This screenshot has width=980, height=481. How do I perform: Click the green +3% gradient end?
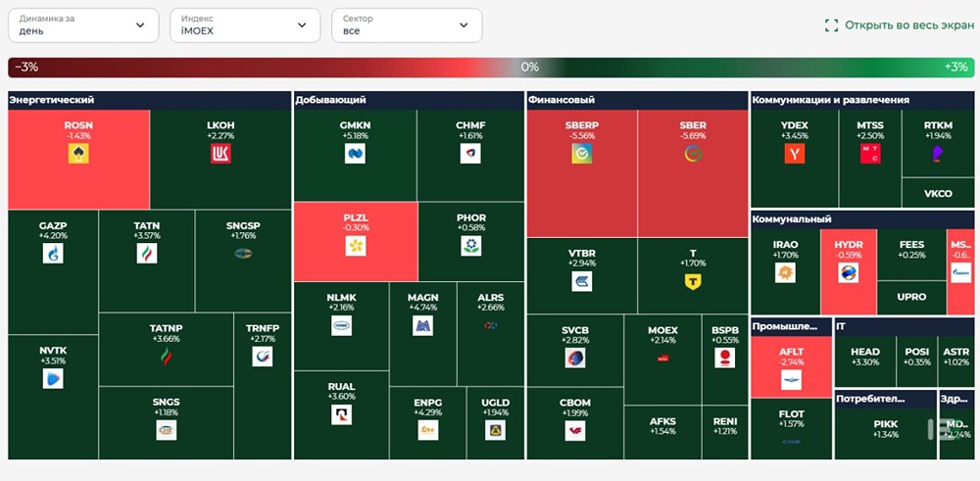point(955,68)
